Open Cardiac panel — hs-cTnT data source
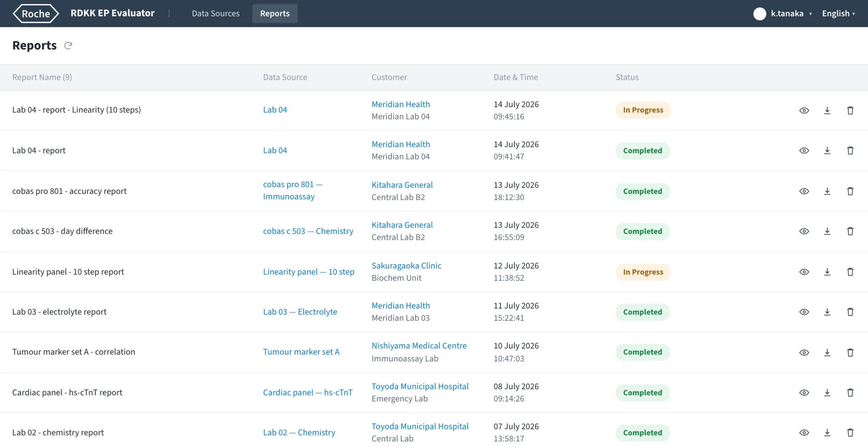The image size is (868, 447). tap(308, 392)
